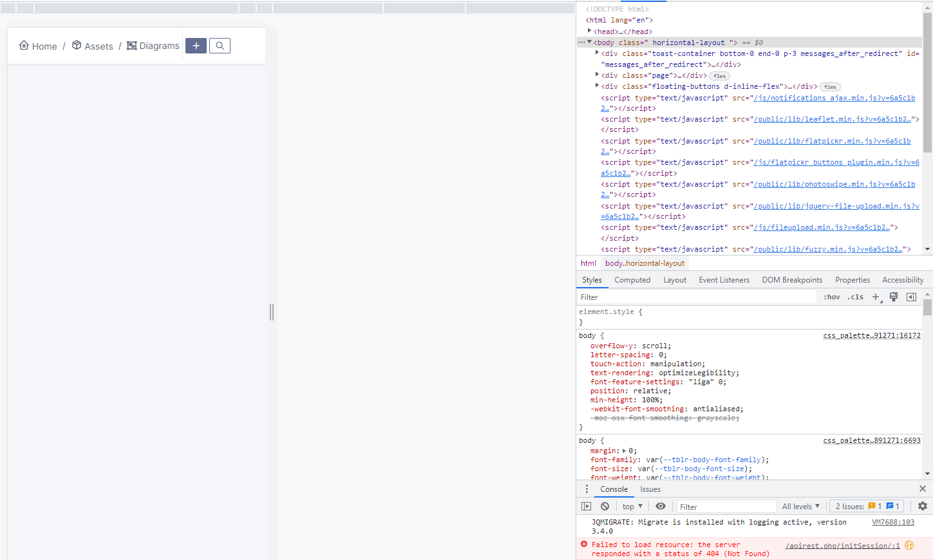Open the Diagrams creation plus button

(196, 45)
